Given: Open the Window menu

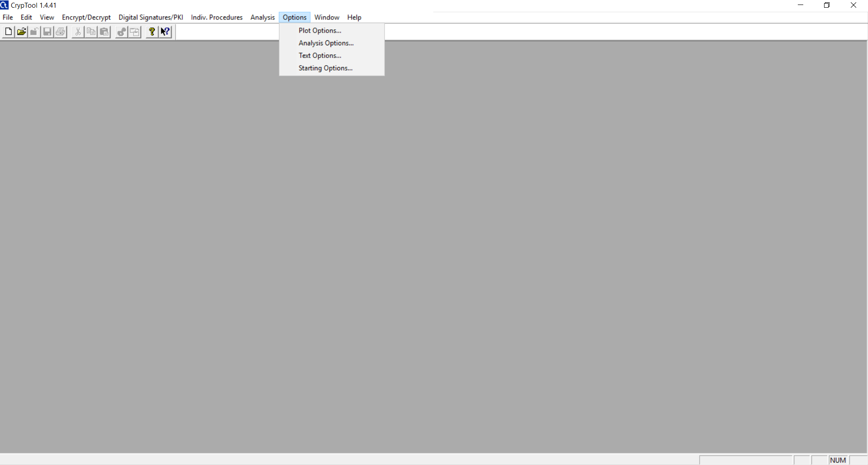Looking at the screenshot, I should point(327,17).
